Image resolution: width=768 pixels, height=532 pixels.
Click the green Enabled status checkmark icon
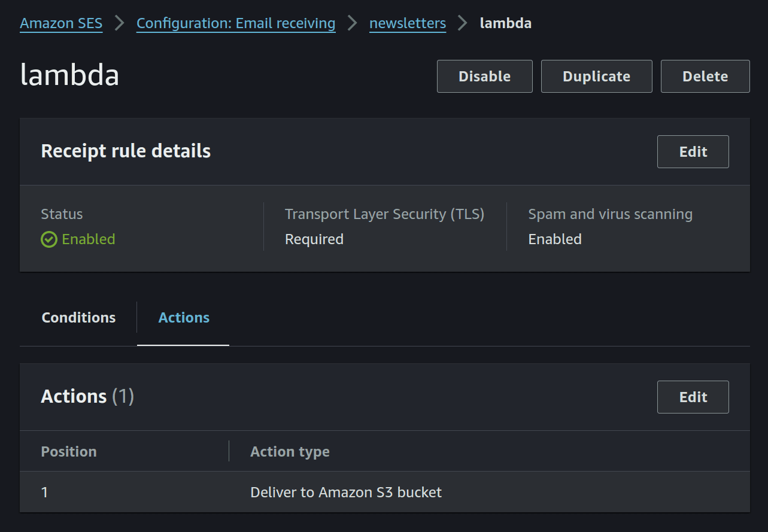click(x=48, y=239)
